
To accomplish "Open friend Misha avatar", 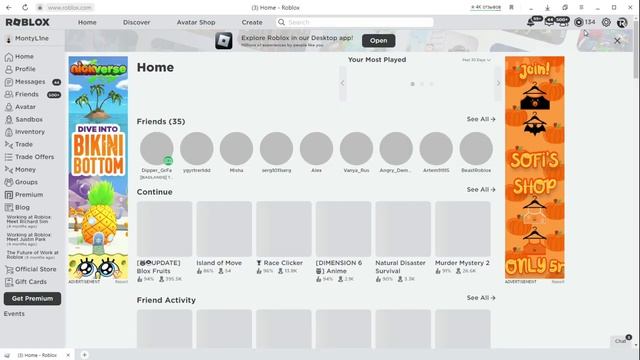I will 236,149.
